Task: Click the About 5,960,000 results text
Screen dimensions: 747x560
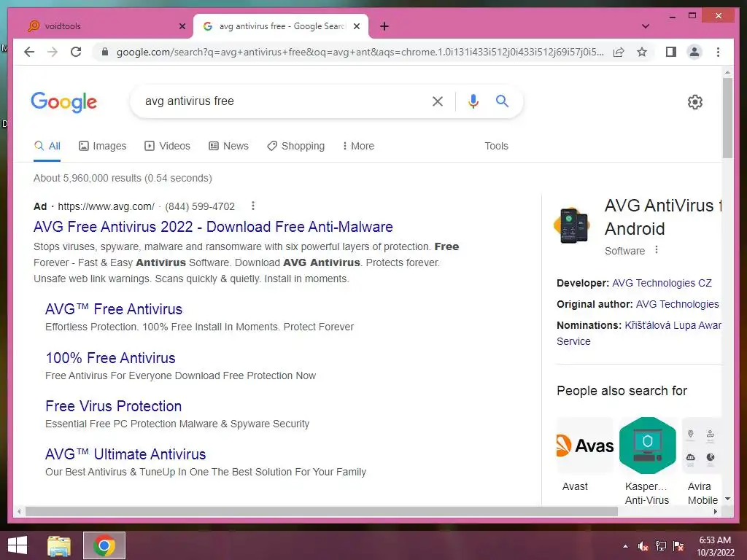Action: [x=123, y=178]
